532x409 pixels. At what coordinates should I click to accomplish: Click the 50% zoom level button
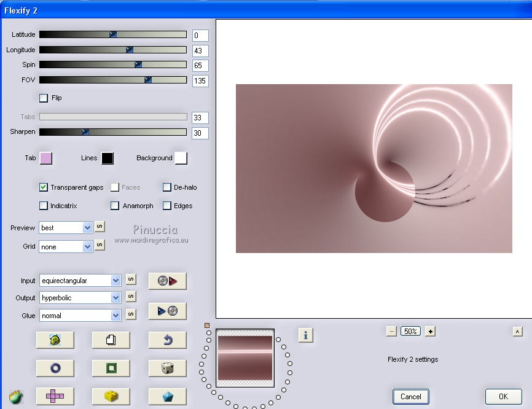(x=410, y=332)
